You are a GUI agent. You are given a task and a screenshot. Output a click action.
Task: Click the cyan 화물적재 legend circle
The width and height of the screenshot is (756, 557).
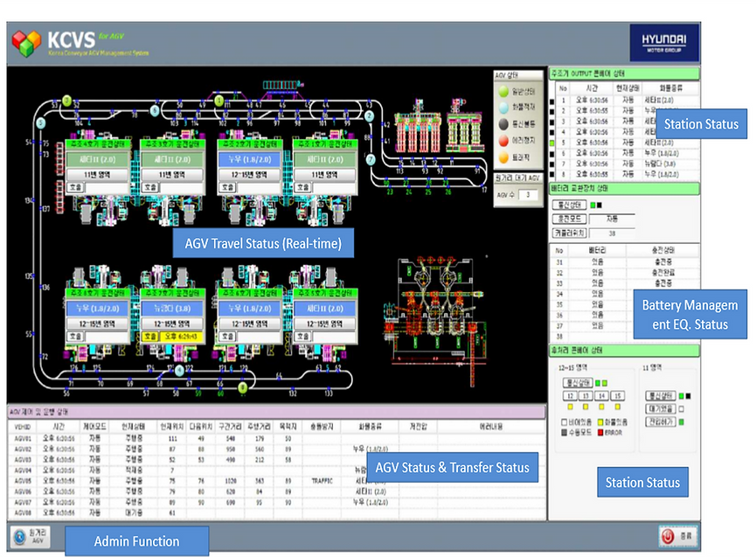click(x=503, y=108)
